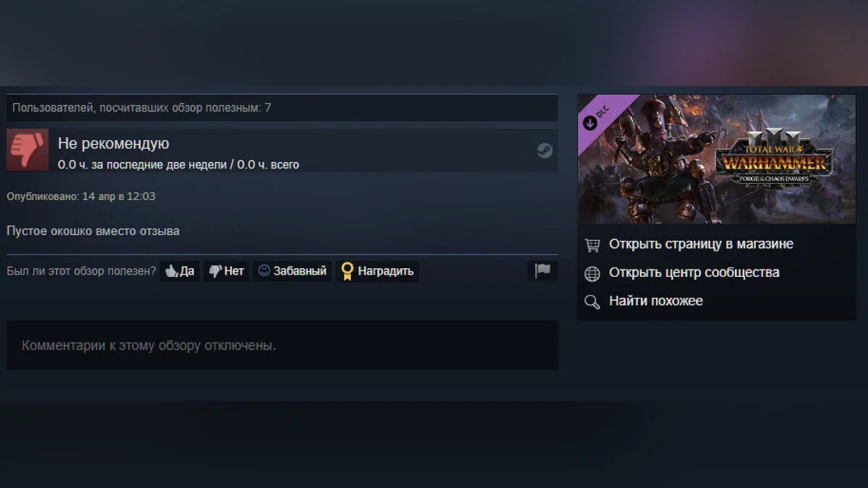
Task: Open Открыть центр сообщества link
Action: [x=694, y=273]
